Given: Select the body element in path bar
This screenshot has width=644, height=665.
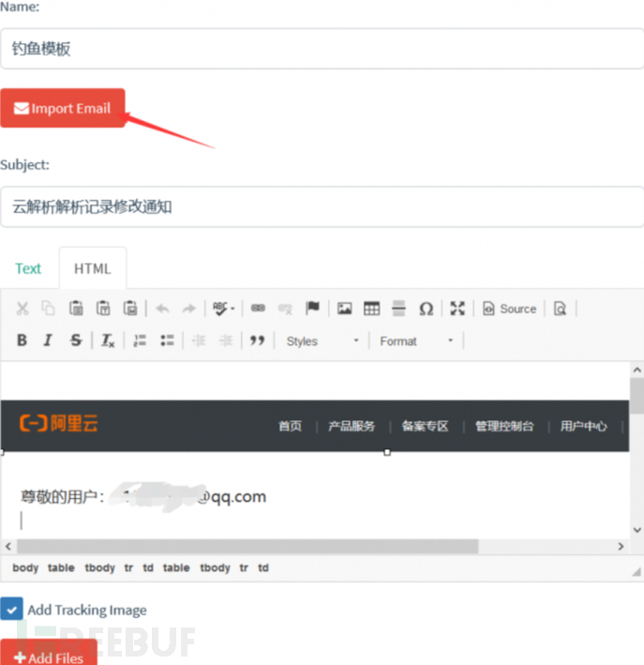Looking at the screenshot, I should [x=25, y=567].
